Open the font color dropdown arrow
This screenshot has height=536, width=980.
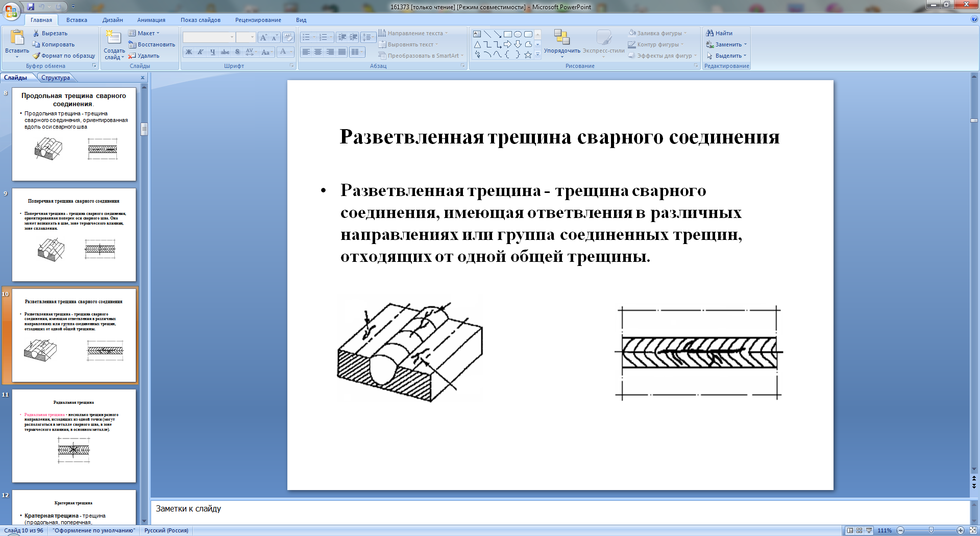pyautogui.click(x=291, y=52)
